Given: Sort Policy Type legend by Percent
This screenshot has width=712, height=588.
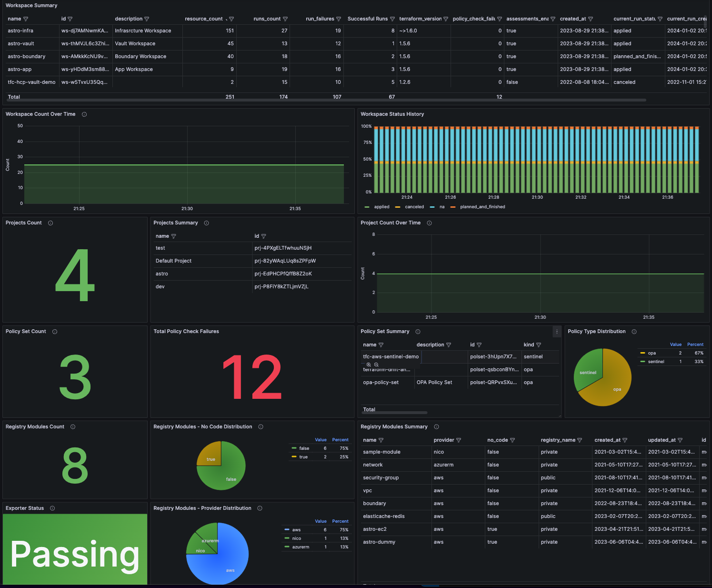Looking at the screenshot, I should pyautogui.click(x=695, y=345).
